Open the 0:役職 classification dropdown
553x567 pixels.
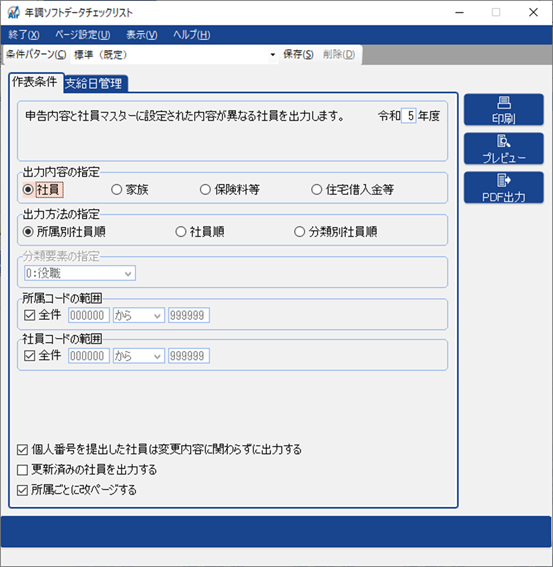tap(80, 273)
